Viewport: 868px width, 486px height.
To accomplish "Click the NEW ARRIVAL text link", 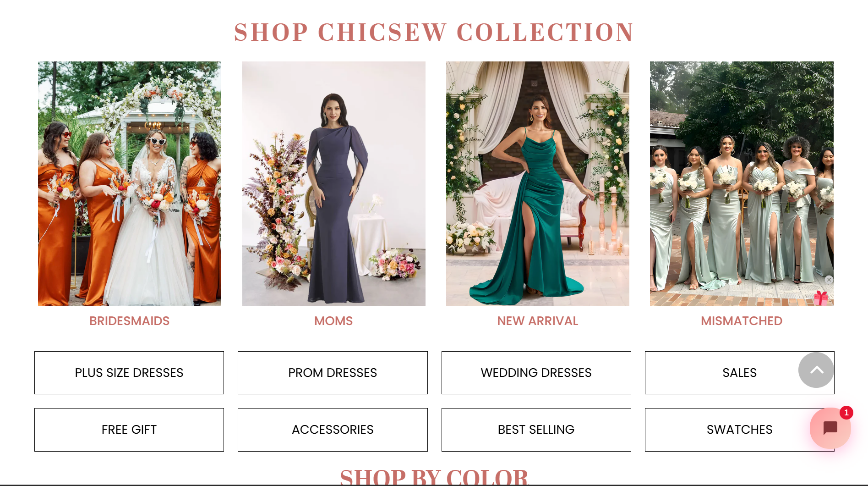I will coord(538,321).
